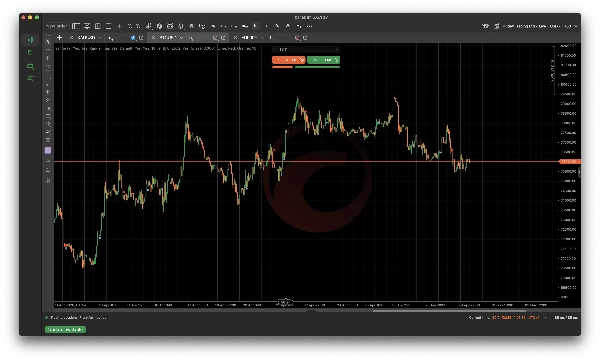Click the first icon left of the account selector
The image size is (600, 361).
click(496, 26)
